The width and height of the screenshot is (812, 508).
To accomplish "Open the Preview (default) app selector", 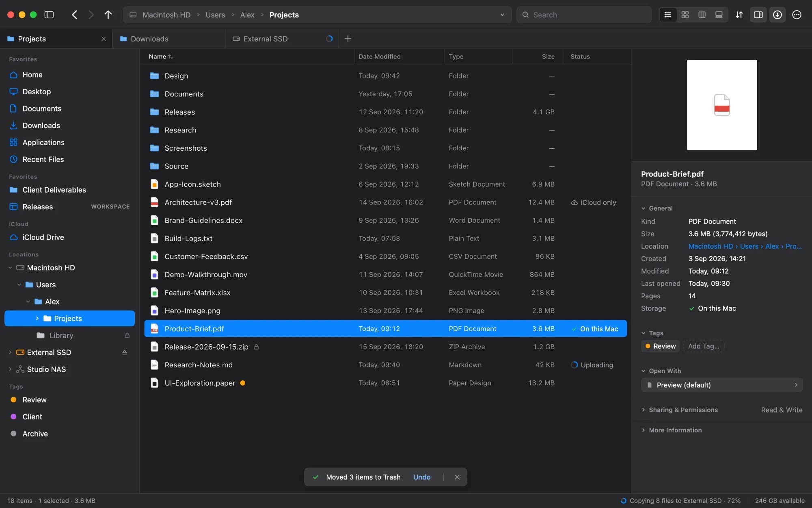I will click(722, 385).
